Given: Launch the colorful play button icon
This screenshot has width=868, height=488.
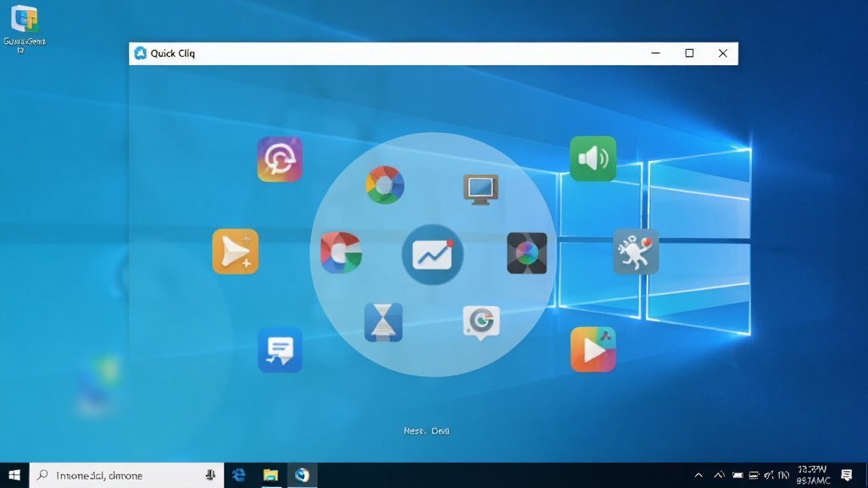Looking at the screenshot, I should (593, 350).
